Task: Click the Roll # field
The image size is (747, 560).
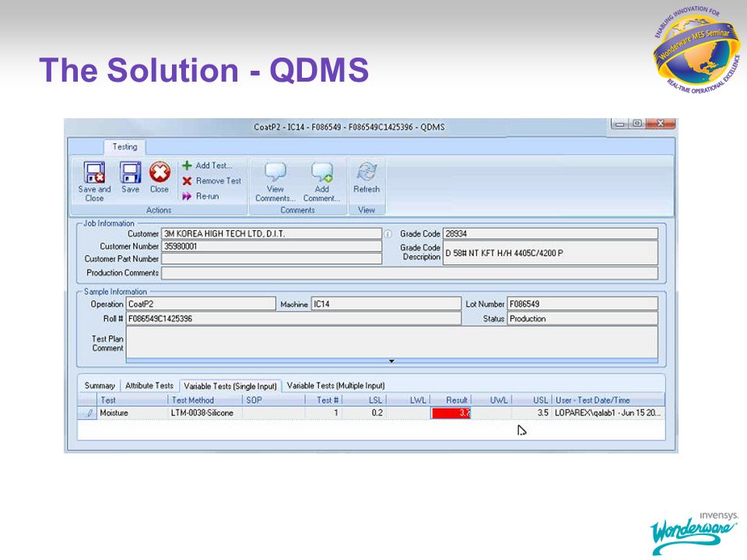Action: [x=293, y=319]
